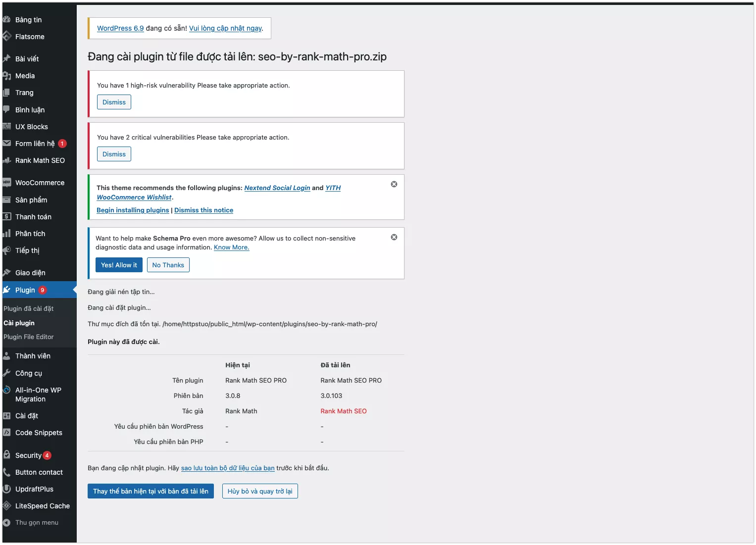The image size is (756, 545).
Task: Collapse the sidebar with Thu gọn menu
Action: (x=36, y=523)
